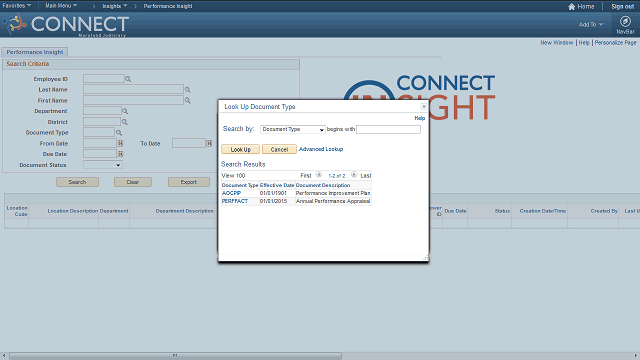640x360 pixels.
Task: Open To Date calendar picker
Action: pos(209,143)
